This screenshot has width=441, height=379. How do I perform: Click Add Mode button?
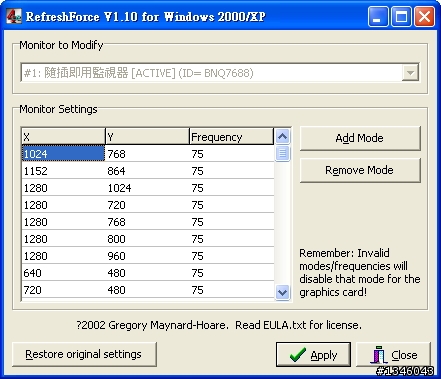[360, 138]
